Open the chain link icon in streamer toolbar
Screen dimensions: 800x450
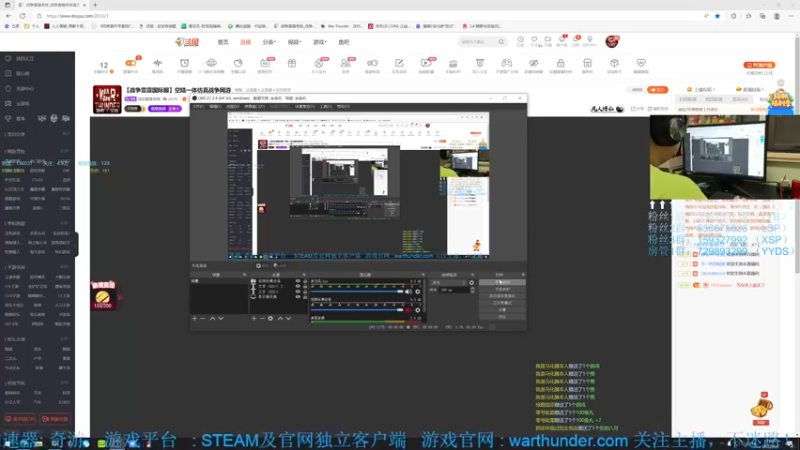[x=372, y=63]
